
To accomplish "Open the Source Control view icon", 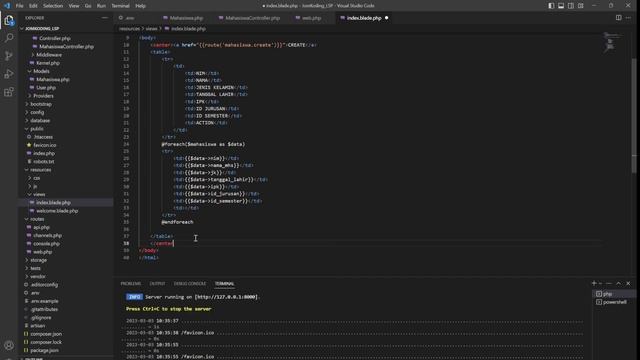I will [x=9, y=56].
